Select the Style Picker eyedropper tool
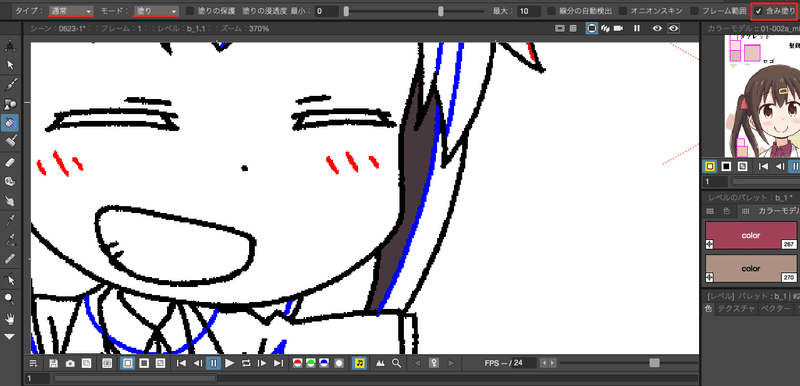800x386 pixels. point(10,220)
